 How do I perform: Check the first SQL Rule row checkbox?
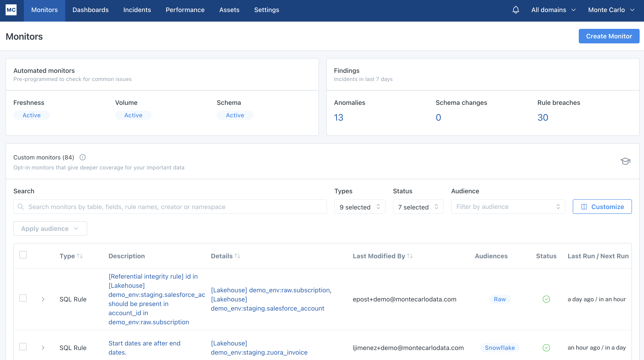(23, 298)
